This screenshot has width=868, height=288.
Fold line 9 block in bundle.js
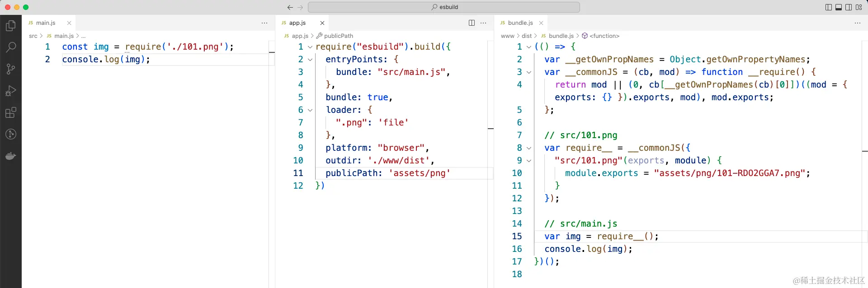click(529, 161)
